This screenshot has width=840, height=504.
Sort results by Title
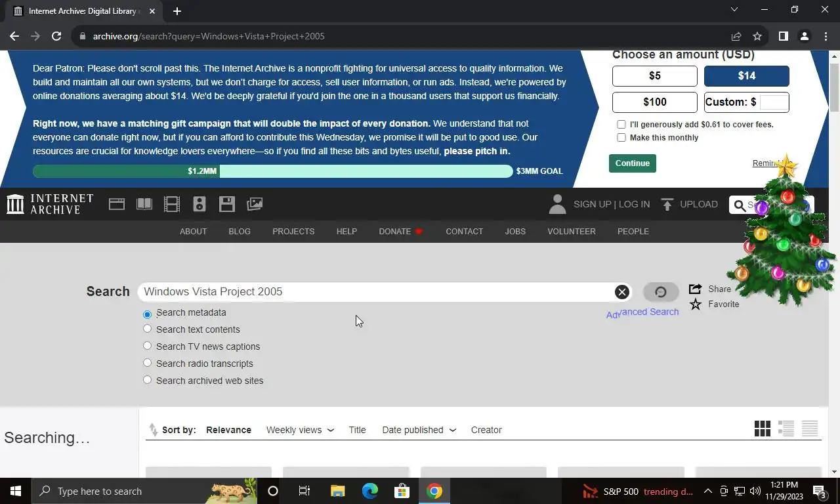point(357,430)
